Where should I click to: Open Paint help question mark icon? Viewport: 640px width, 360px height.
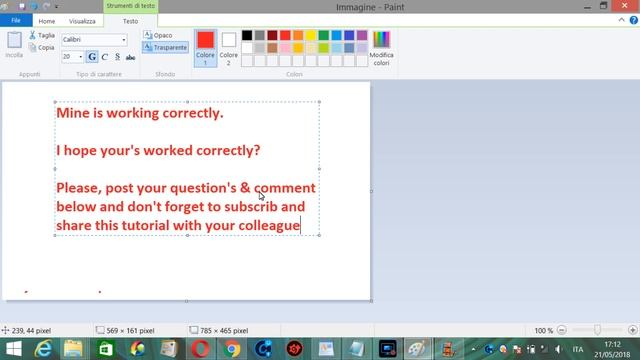(x=633, y=20)
